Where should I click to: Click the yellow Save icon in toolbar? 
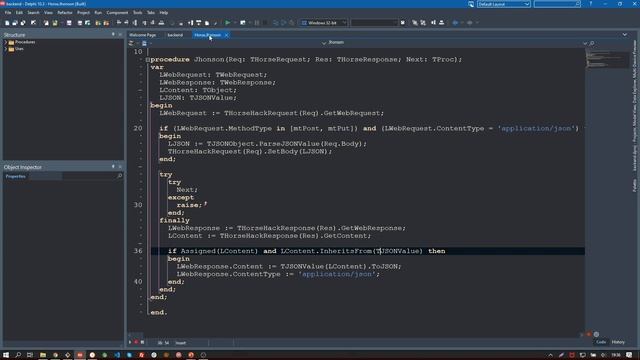click(x=55, y=23)
